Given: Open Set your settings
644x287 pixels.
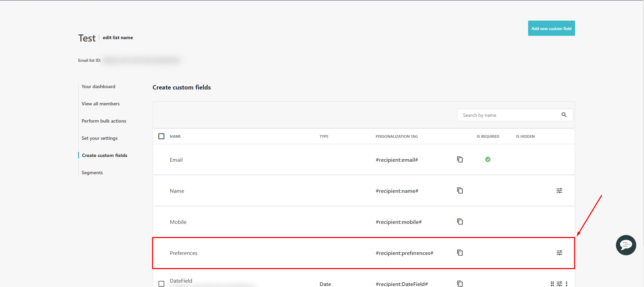Looking at the screenshot, I should [x=100, y=138].
